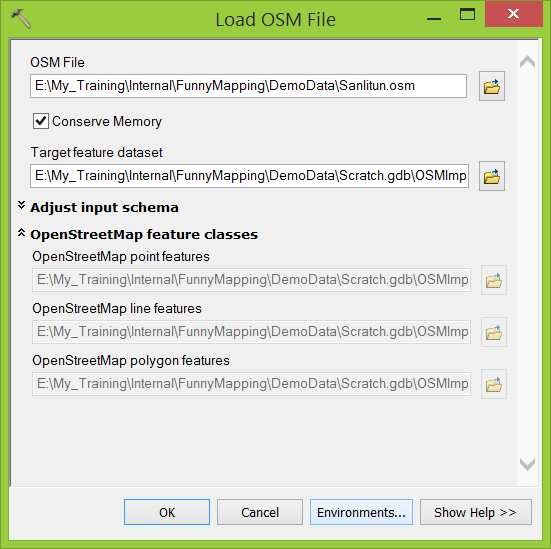Click the hammer tool icon in title bar
The image size is (551, 549).
click(21, 19)
